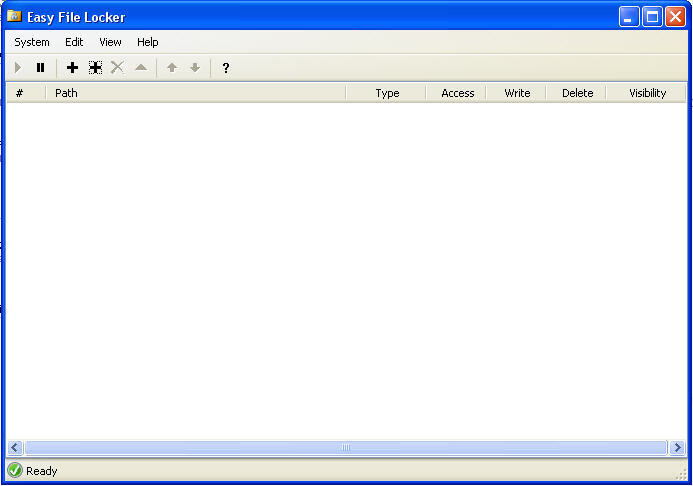The height and width of the screenshot is (486, 693).
Task: Click the Easy File Locker title icon
Action: [14, 16]
